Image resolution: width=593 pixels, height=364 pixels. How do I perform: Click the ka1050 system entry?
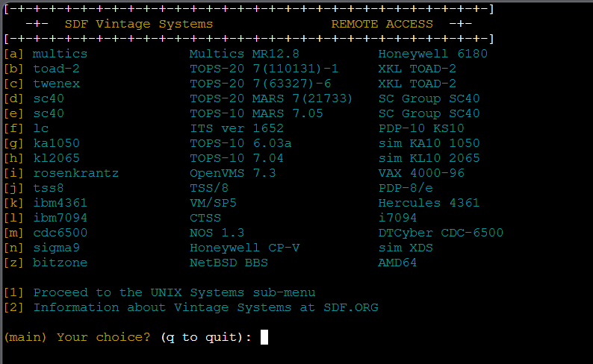click(56, 143)
